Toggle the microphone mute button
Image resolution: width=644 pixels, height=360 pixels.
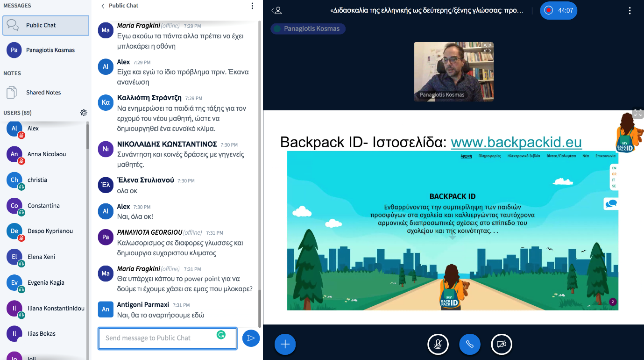pyautogui.click(x=438, y=345)
